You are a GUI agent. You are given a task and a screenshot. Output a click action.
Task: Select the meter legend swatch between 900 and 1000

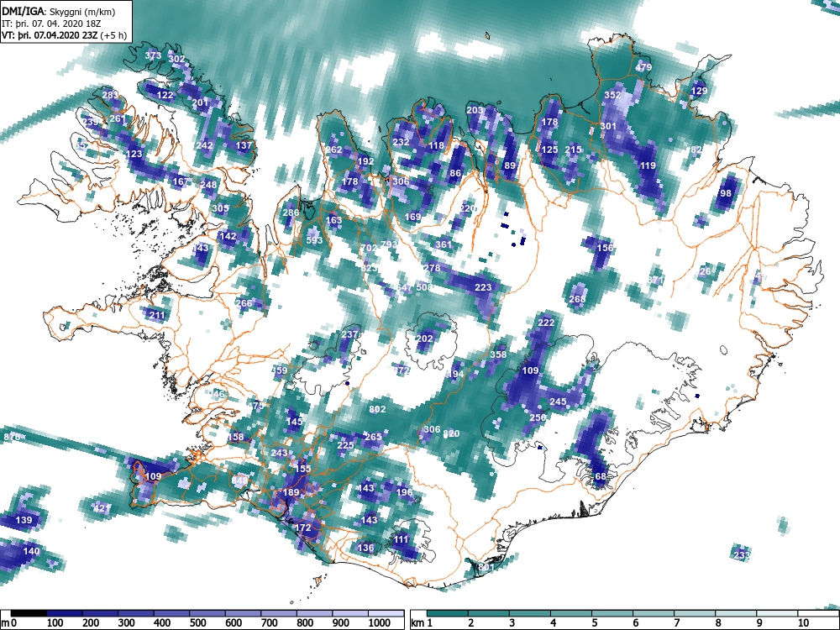(350, 613)
